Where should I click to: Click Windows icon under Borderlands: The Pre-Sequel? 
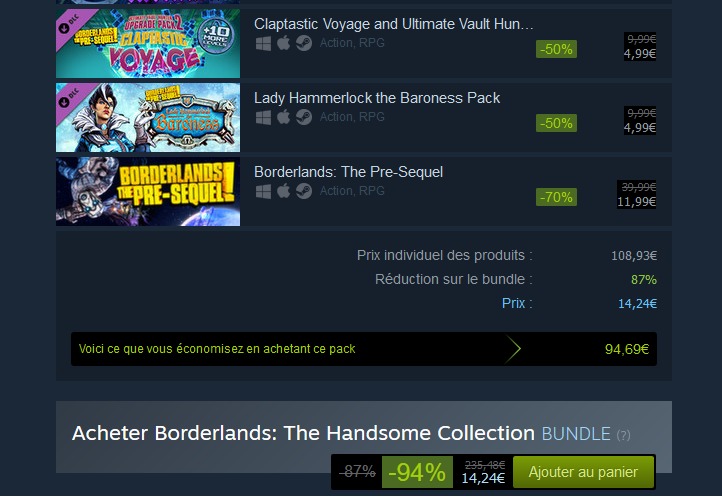point(263,192)
